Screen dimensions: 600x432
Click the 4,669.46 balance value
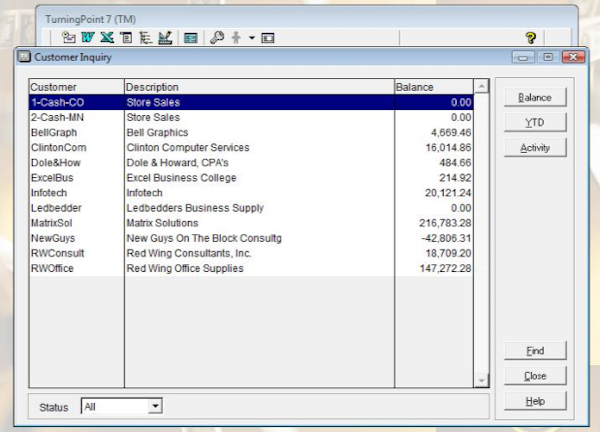(451, 132)
